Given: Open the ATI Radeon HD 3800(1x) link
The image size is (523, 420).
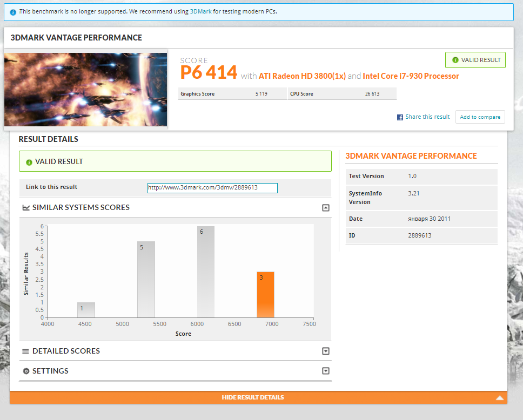Looking at the screenshot, I should click(302, 76).
